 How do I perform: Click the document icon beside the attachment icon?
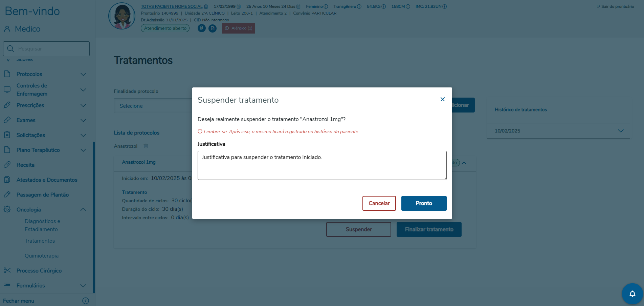[x=213, y=28]
